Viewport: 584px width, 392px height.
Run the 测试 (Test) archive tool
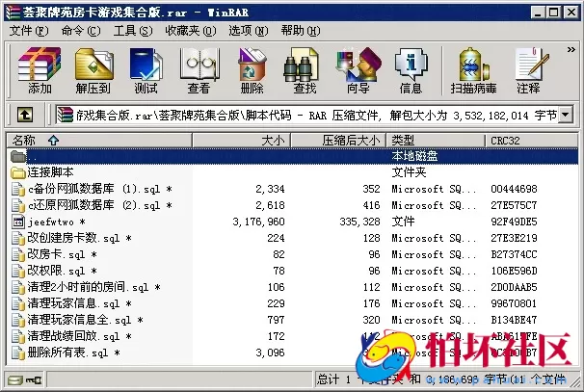(x=146, y=70)
